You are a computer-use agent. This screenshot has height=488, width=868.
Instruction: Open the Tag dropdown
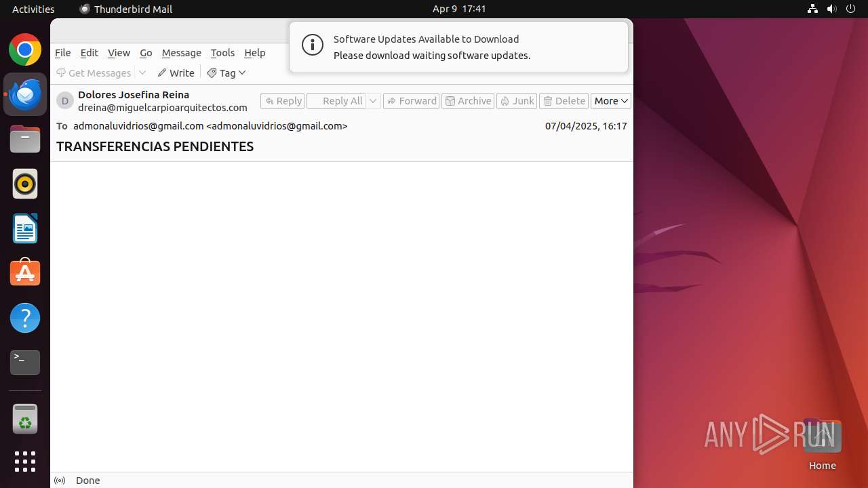point(226,73)
